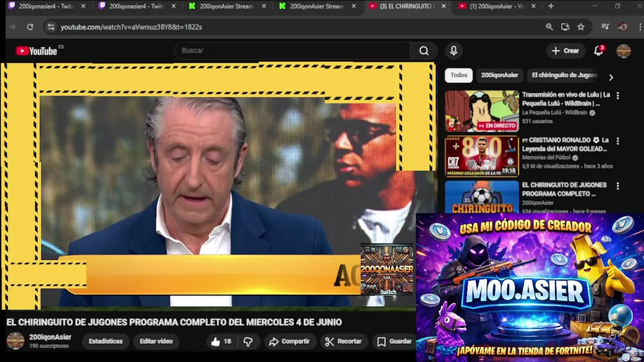Start voice search with the microphone icon

[454, 51]
